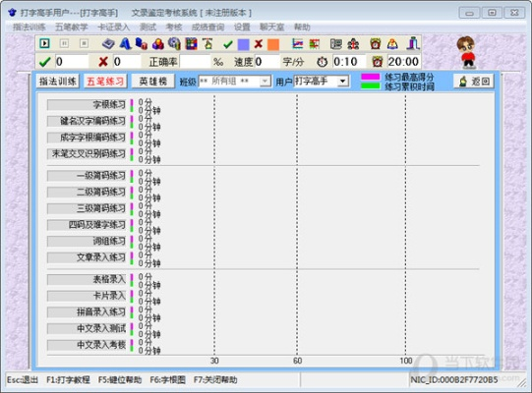This screenshot has width=532, height=393.
Task: Click the 速度 speed value field
Action: pos(267,62)
